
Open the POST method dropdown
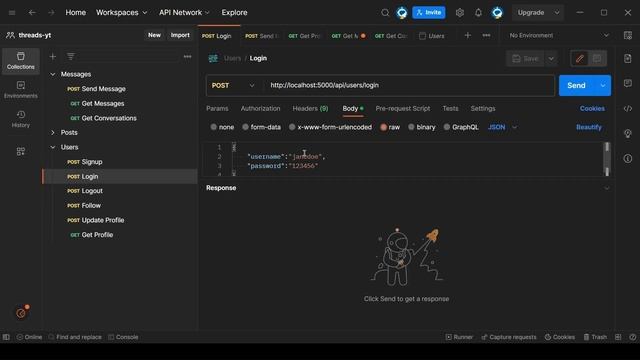[233, 85]
